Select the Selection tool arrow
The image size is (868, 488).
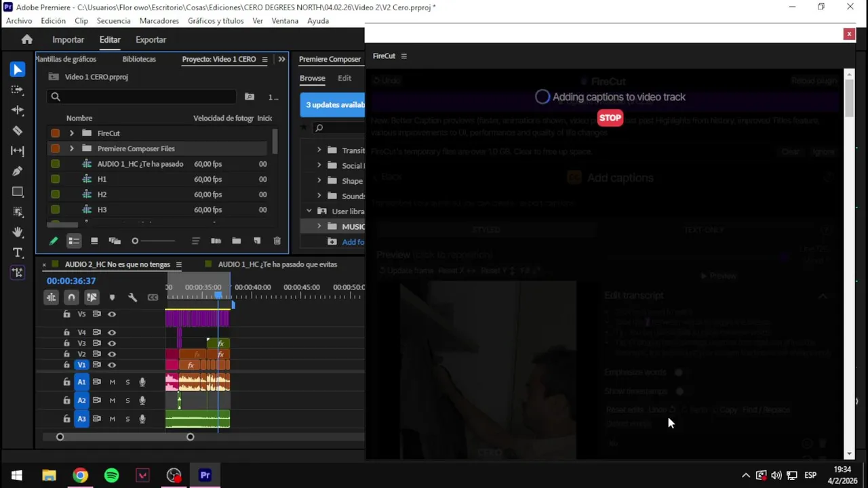point(18,69)
